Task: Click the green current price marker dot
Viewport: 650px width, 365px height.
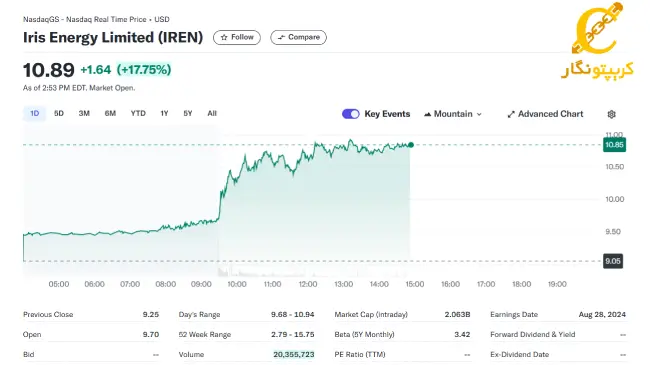Action: 411,145
